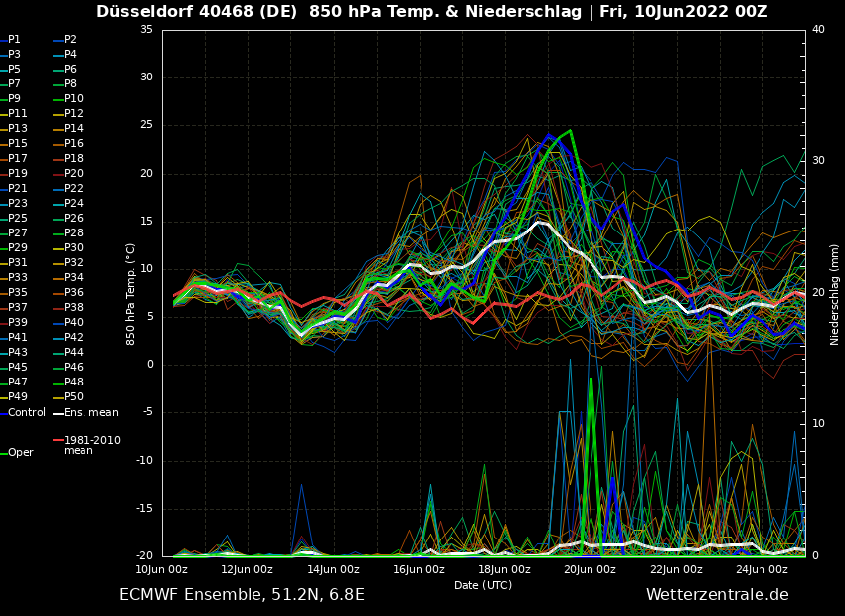Click the 16Jun 00z date label

(x=419, y=569)
